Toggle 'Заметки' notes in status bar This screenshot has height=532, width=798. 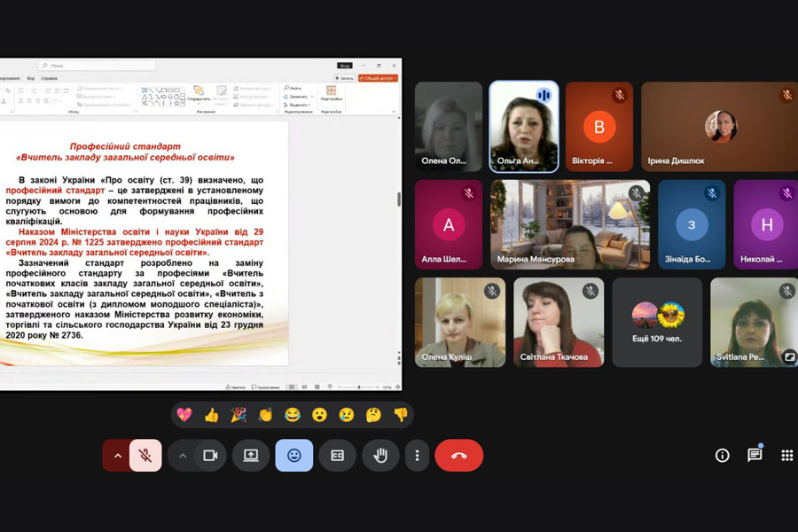coord(235,387)
